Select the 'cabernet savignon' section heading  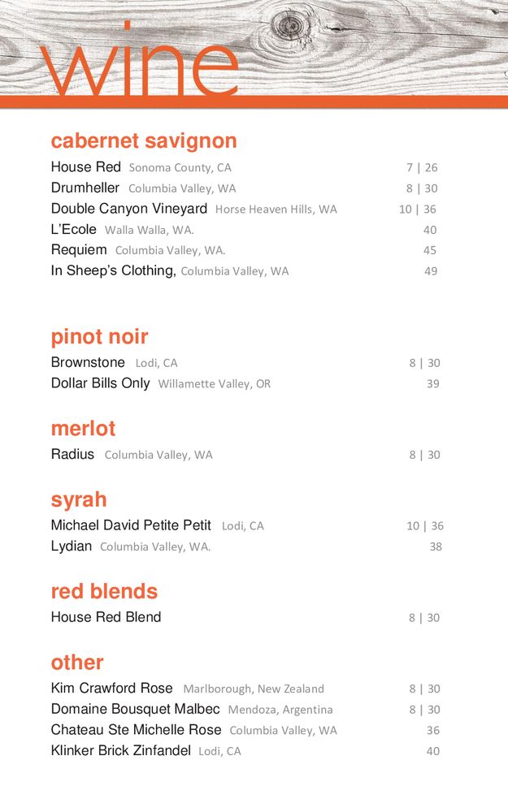click(144, 140)
